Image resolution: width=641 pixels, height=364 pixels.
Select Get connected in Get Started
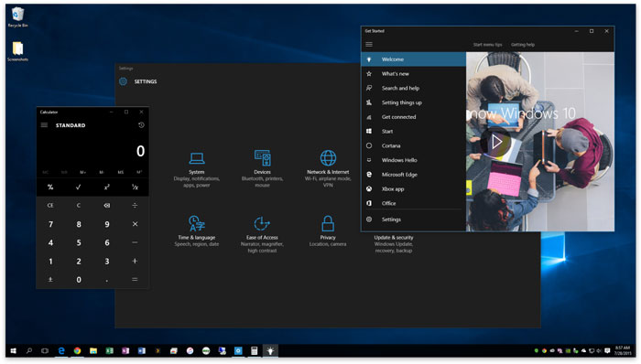413,117
